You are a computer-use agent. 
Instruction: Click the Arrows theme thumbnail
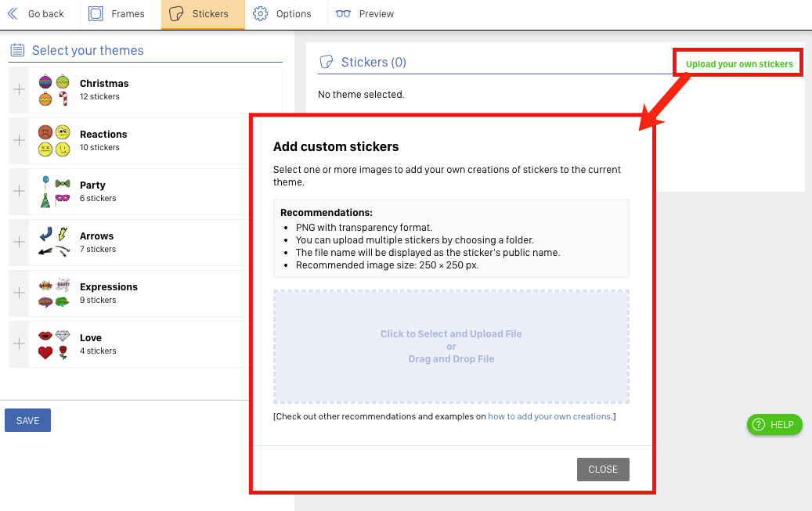[54, 242]
